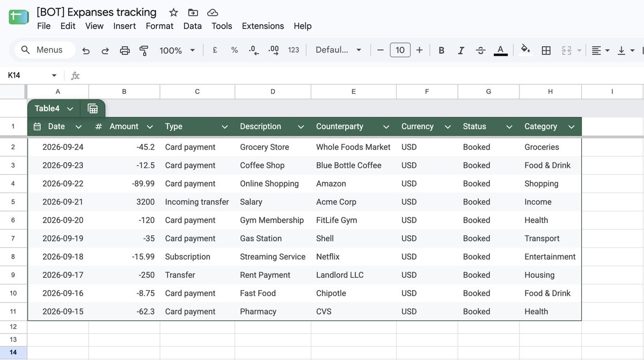The image size is (644, 360).
Task: Activate the paint format roller
Action: pyautogui.click(x=144, y=50)
